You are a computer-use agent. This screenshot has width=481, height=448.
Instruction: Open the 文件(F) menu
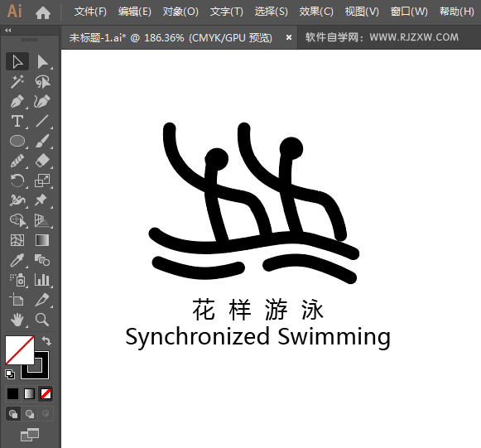(90, 12)
